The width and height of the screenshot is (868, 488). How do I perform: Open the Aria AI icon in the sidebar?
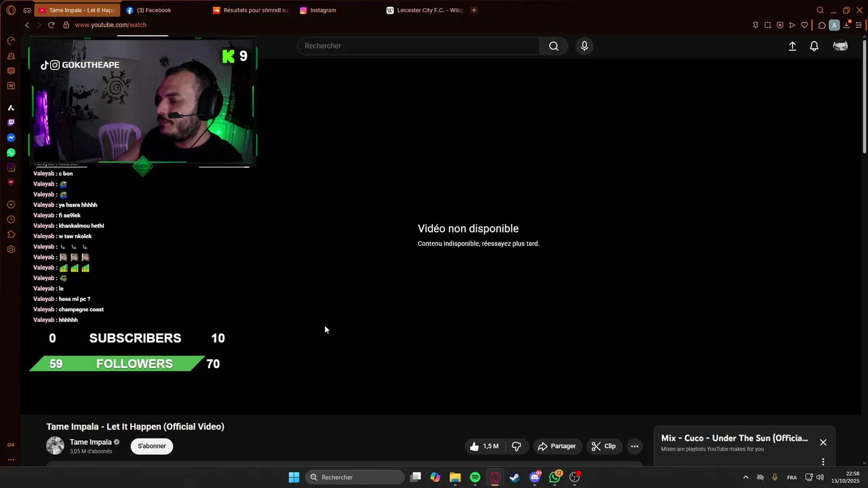(11, 108)
